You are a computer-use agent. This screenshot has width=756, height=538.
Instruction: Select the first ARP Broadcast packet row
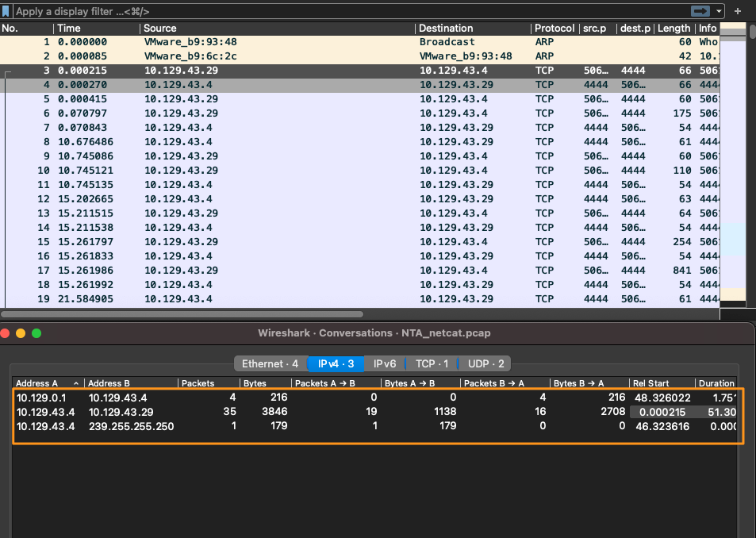(238, 42)
